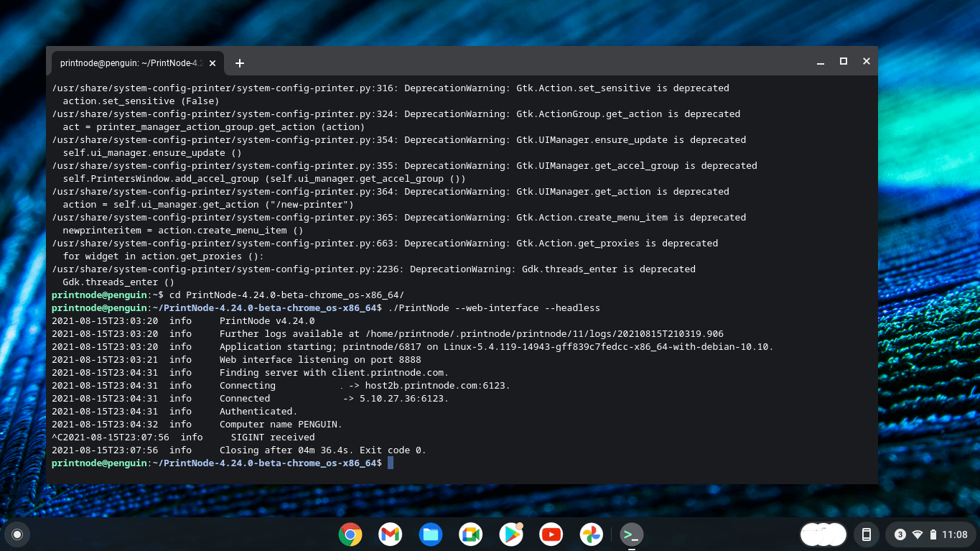Click the 'Authenticated.' log entry
The height and width of the screenshot is (551, 980).
258,412
